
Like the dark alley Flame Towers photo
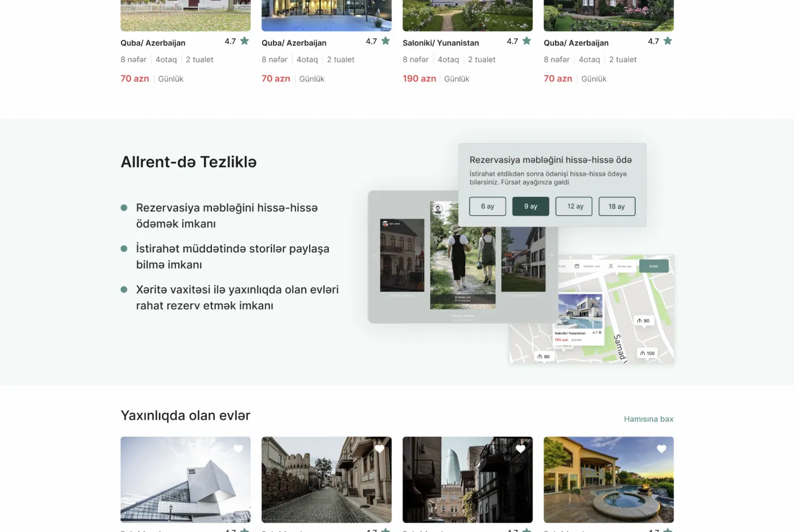(520, 449)
